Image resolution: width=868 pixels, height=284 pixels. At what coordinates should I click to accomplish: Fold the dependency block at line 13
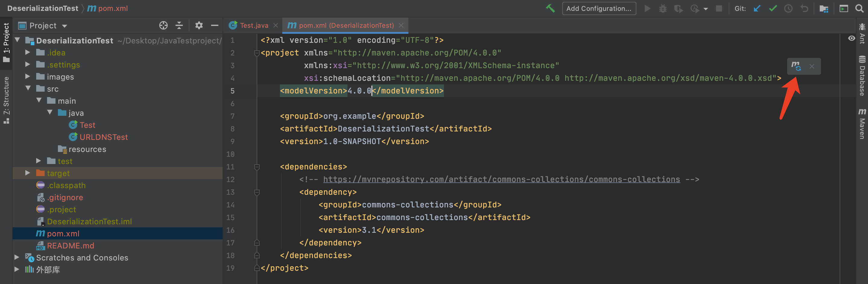point(257,192)
